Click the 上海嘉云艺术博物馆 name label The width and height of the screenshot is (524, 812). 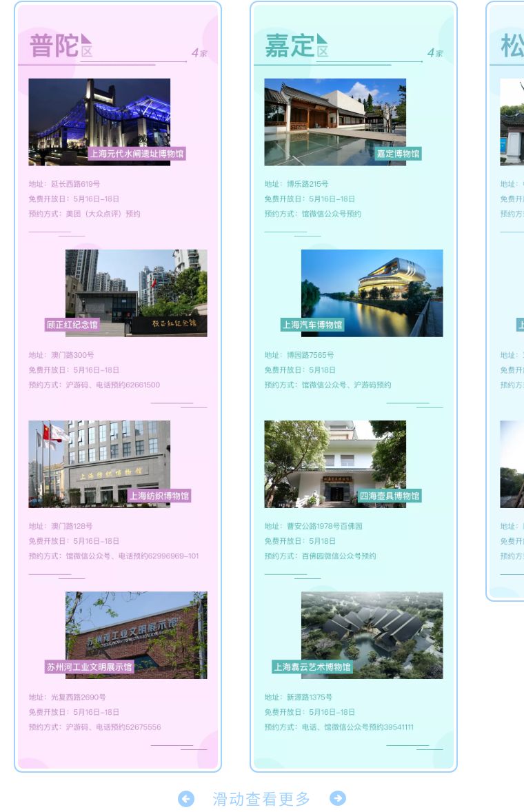pos(312,667)
